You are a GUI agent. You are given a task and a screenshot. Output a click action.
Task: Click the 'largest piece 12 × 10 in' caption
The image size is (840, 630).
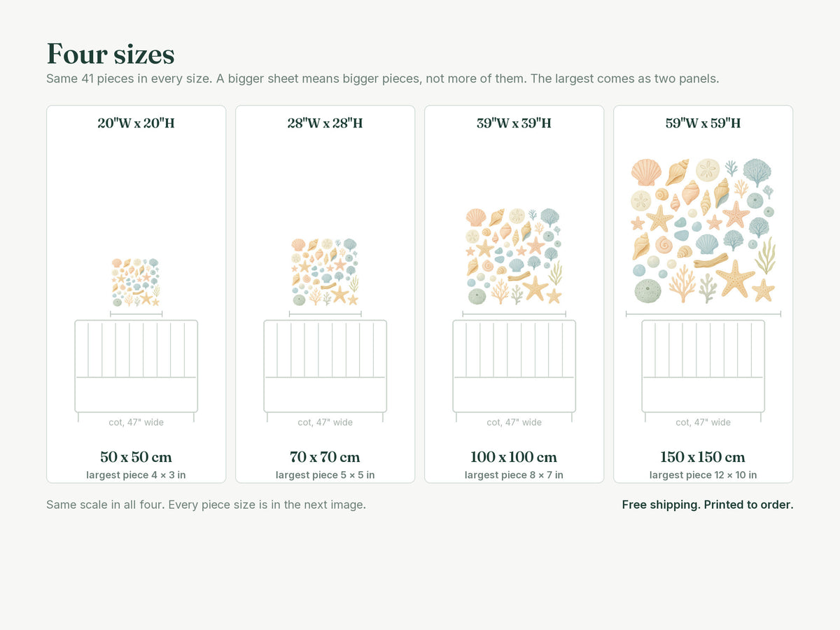click(703, 475)
